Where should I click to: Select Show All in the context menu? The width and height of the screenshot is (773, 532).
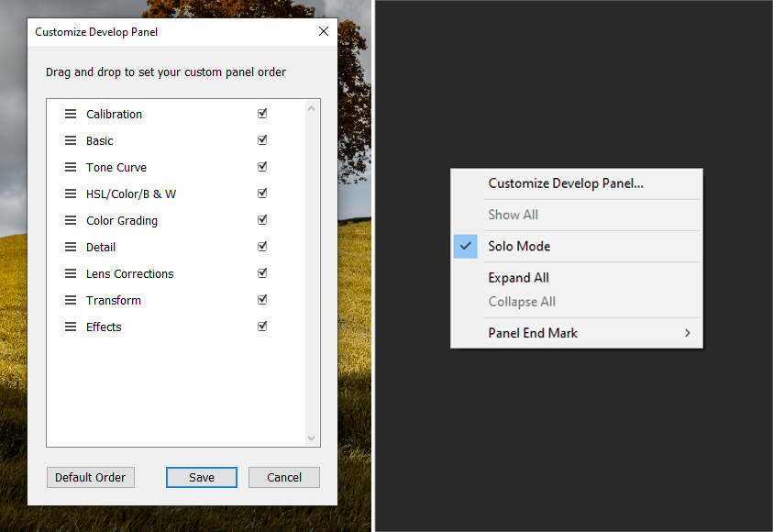[576, 215]
